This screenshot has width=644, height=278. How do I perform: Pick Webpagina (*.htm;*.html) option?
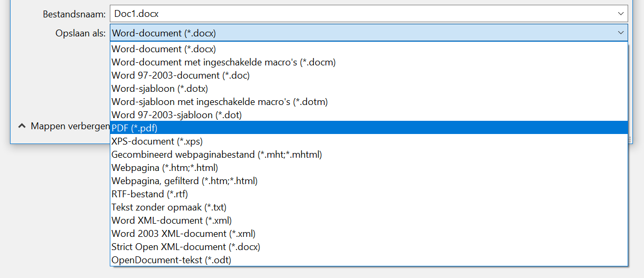click(369, 167)
